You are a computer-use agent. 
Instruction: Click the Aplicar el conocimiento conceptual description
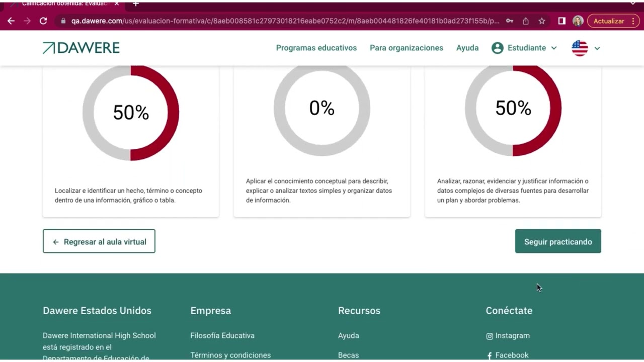click(x=319, y=191)
